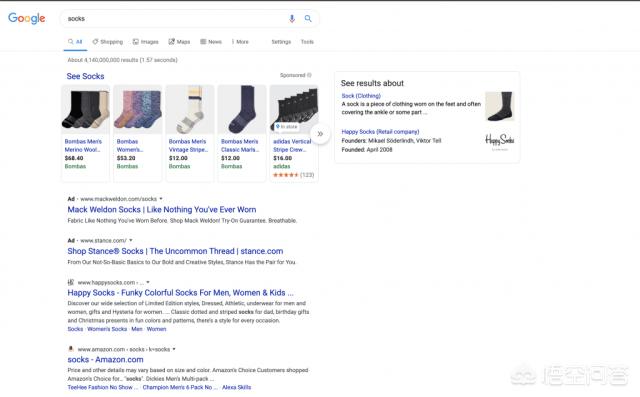
Task: Advance product carousel with double-arrow button
Action: point(320,133)
